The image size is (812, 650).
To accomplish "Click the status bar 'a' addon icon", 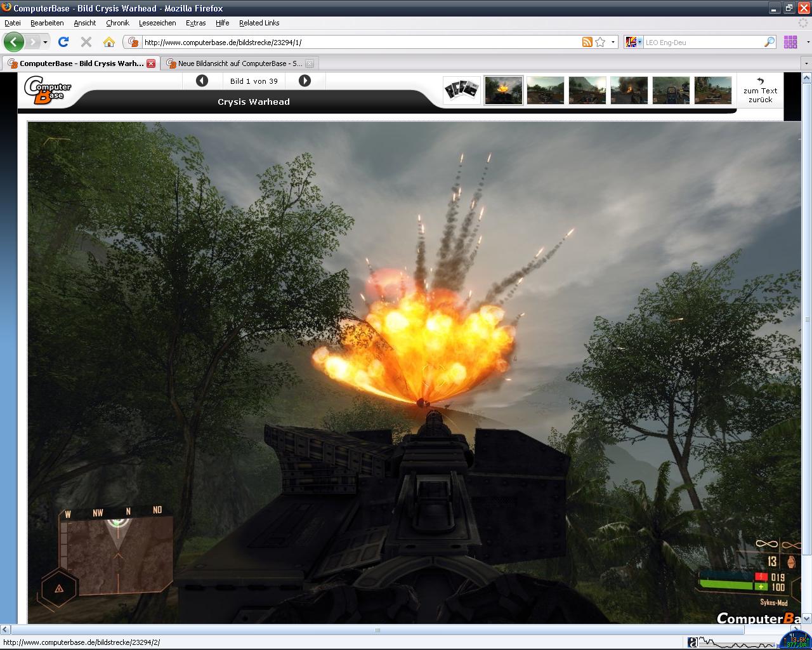I will [x=693, y=642].
